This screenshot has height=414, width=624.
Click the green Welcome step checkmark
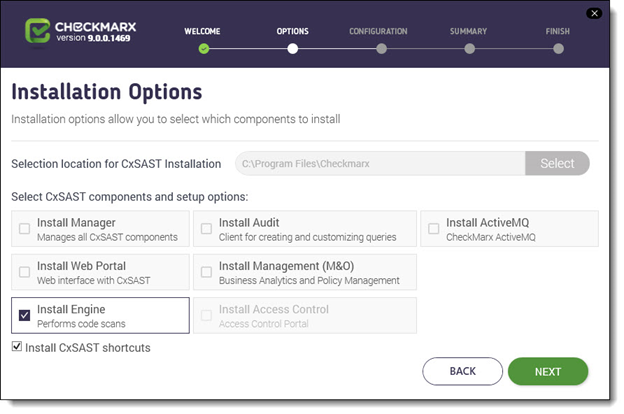pos(204,48)
